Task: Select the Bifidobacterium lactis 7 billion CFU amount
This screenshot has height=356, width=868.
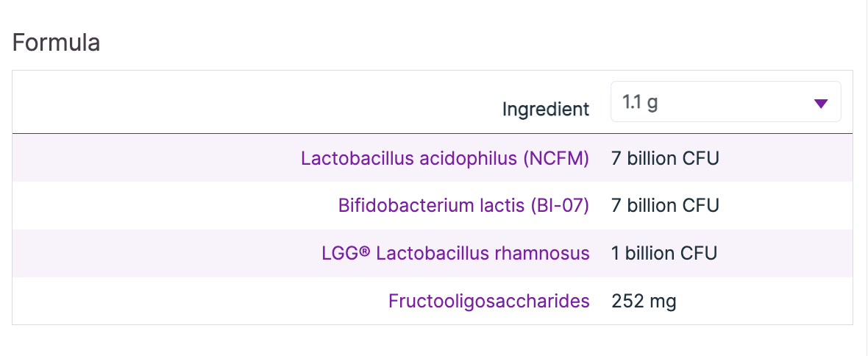Action: [x=664, y=205]
